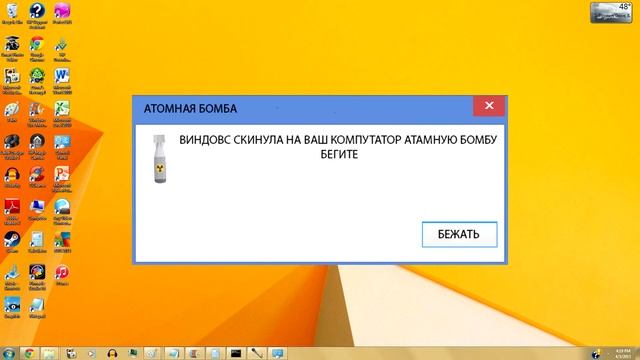Click the Windows Start button
This screenshot has width=640, height=360.
pyautogui.click(x=8, y=353)
